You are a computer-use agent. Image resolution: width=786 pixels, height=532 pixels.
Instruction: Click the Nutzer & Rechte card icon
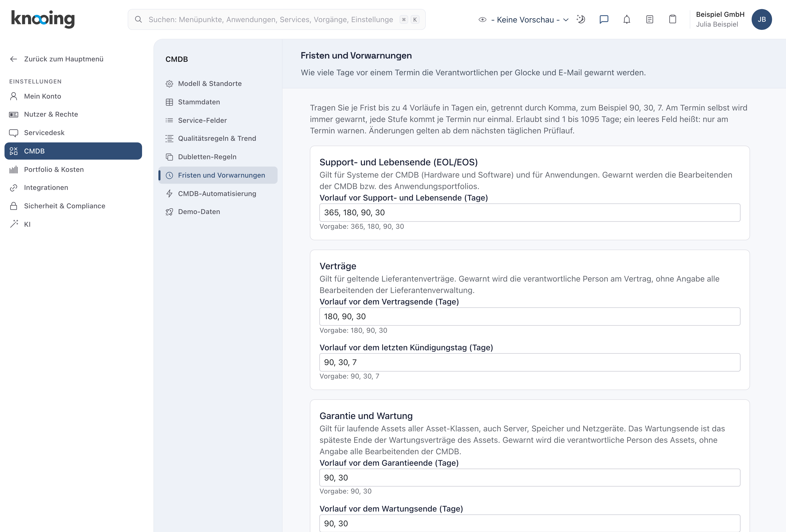pos(14,115)
